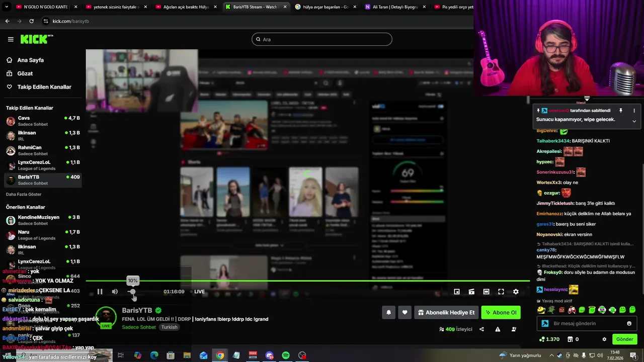
Task: Share the stream
Action: 481,329
